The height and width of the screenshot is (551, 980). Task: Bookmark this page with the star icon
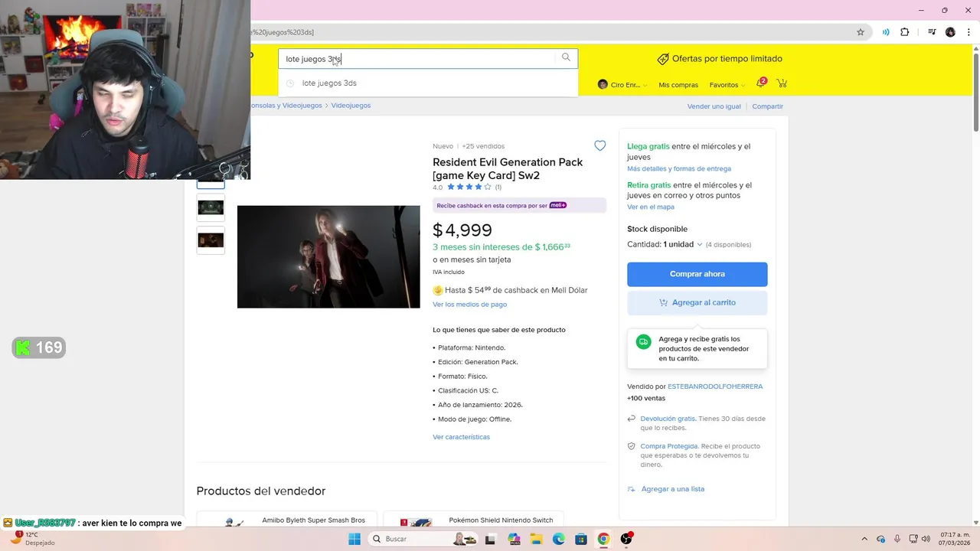point(861,32)
